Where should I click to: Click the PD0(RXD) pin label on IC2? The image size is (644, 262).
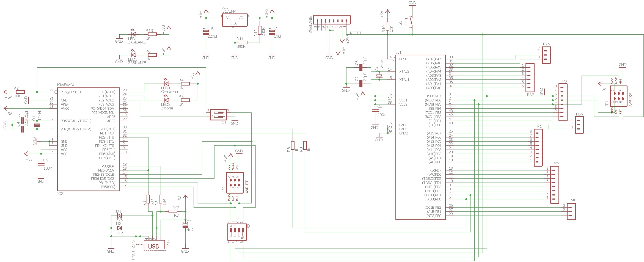point(108,129)
